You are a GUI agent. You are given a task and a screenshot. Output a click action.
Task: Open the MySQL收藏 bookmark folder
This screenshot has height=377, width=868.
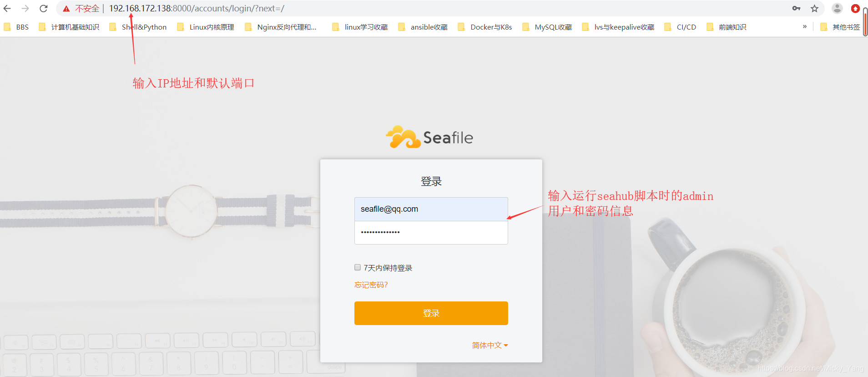547,27
